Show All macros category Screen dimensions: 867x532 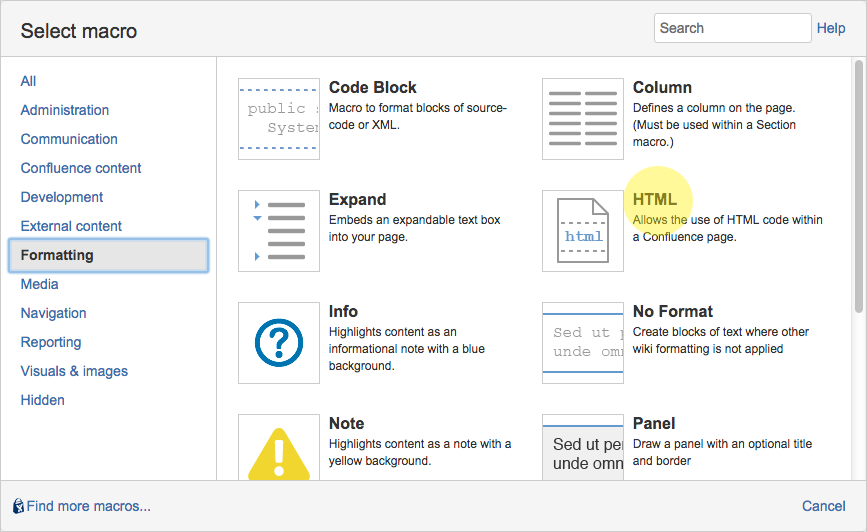29,81
